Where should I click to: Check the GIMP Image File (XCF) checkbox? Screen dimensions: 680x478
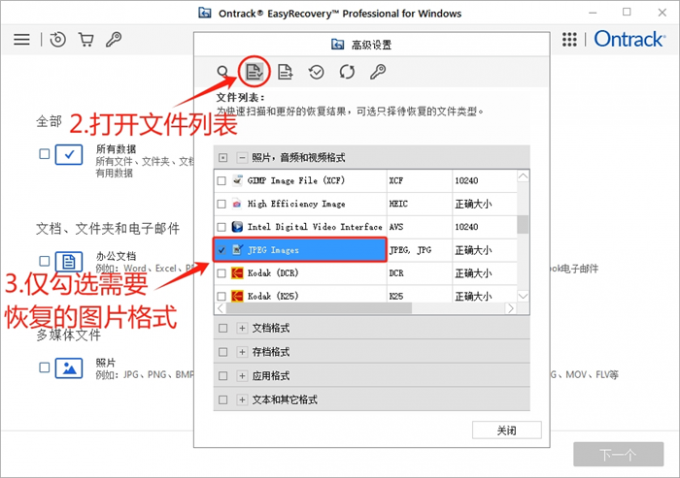[222, 180]
